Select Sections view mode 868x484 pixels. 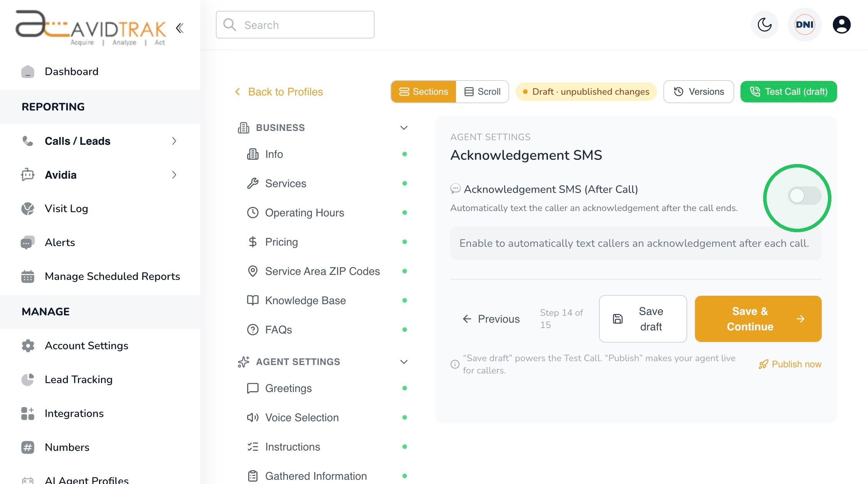(x=424, y=92)
